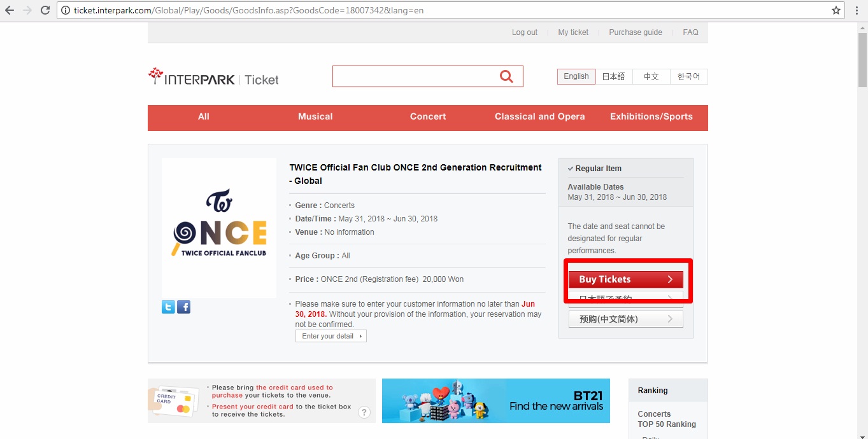Image resolution: width=868 pixels, height=439 pixels.
Task: Click the "Date/Time" line showing May 31, 2018
Action: [x=366, y=219]
